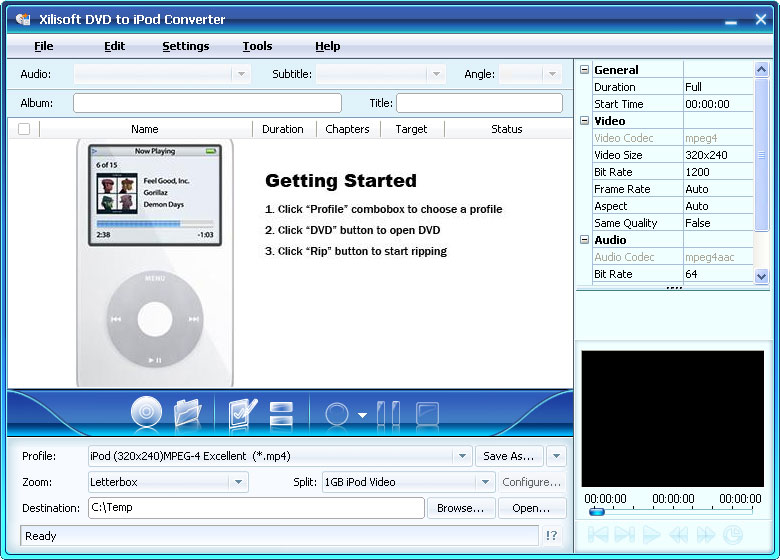Click the Frame Rate value Auto

[x=718, y=189]
